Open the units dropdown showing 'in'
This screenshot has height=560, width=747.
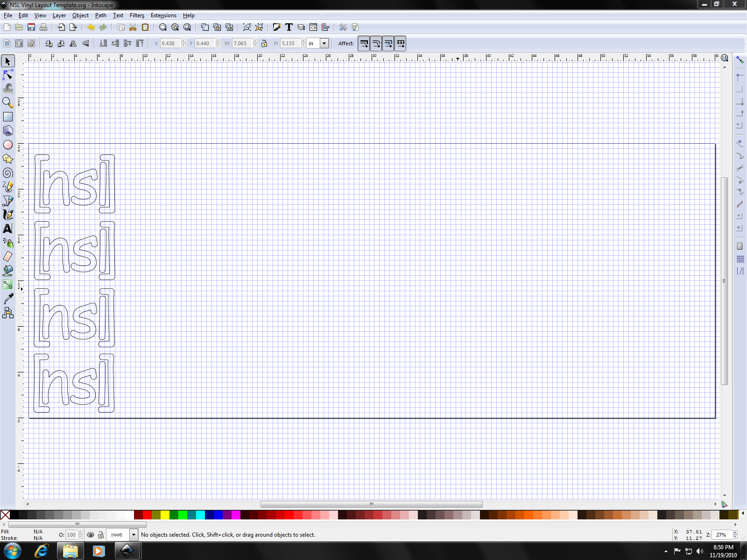[x=324, y=43]
